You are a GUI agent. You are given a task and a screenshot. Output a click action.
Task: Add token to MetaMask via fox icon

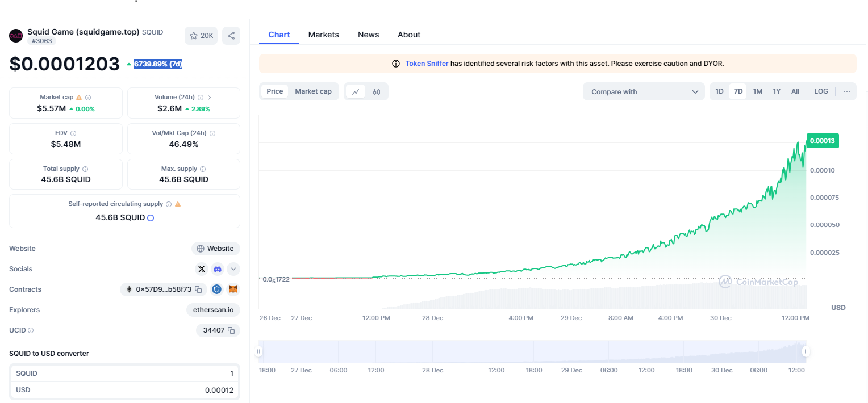pos(233,289)
